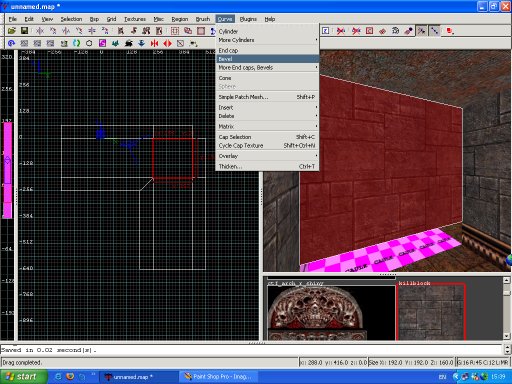This screenshot has width=512, height=384.
Task: Open the Region menu
Action: click(180, 19)
